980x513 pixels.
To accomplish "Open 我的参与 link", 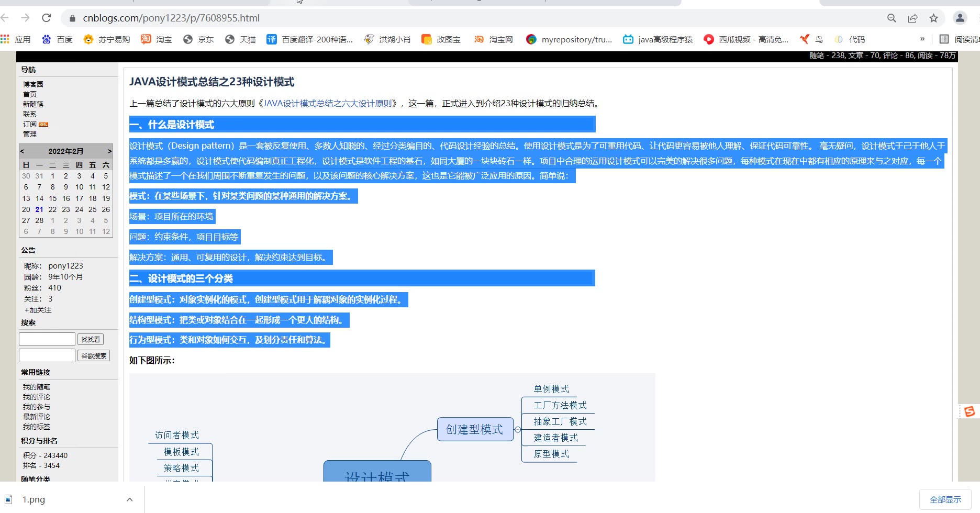I will 37,407.
